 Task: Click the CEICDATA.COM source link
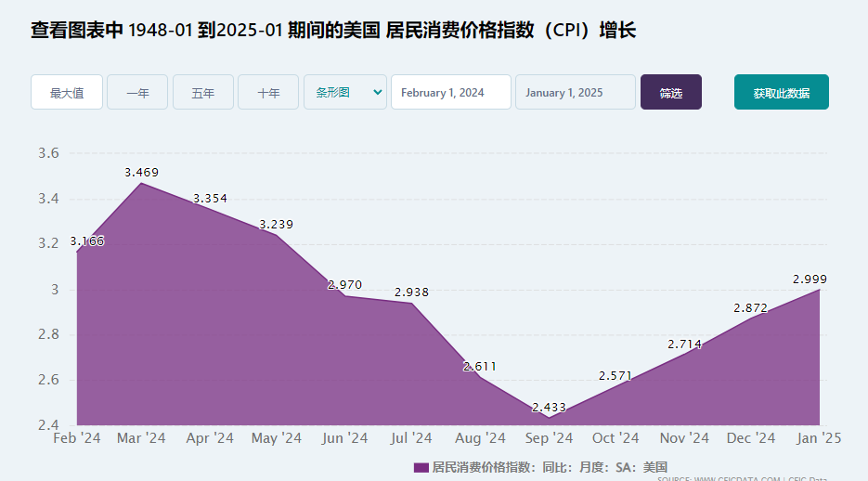737,478
